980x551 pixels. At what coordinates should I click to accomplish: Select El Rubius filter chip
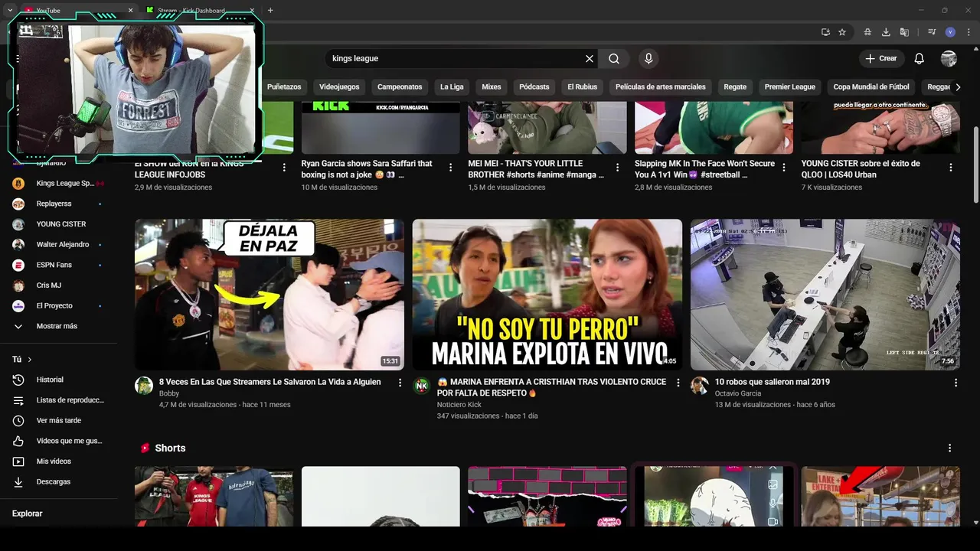[x=582, y=87]
